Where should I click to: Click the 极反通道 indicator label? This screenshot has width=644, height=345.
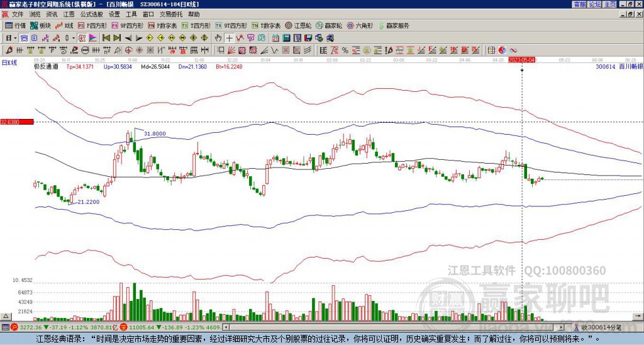point(47,66)
